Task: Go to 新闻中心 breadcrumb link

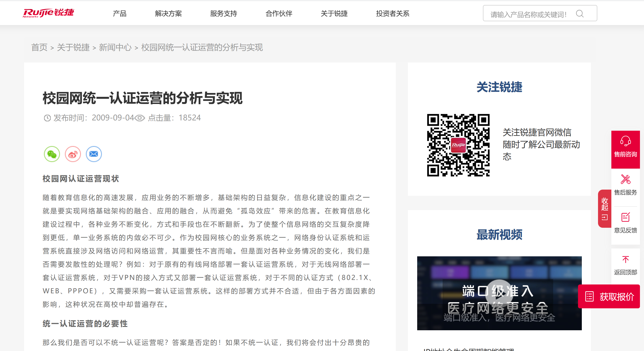Action: pos(115,47)
